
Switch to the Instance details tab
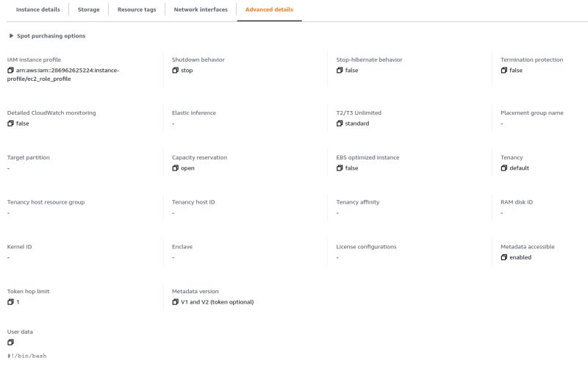tap(38, 10)
